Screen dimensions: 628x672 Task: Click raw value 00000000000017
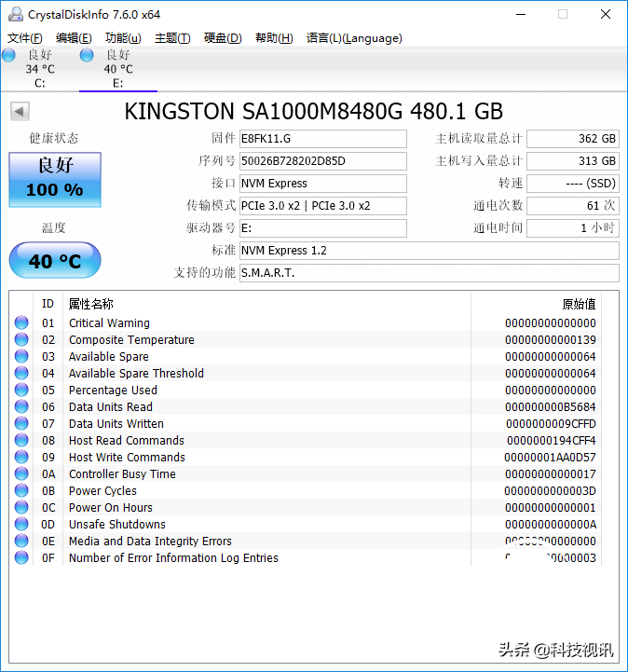(551, 474)
